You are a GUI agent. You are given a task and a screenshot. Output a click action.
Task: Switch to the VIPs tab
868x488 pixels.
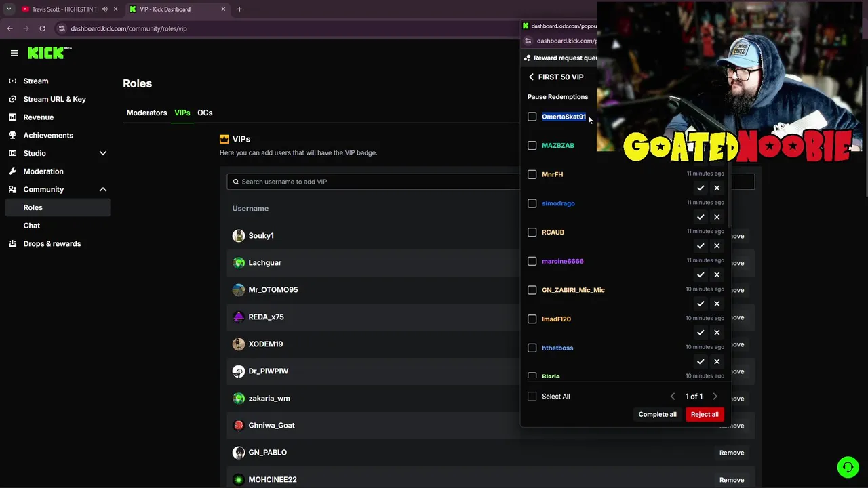182,113
